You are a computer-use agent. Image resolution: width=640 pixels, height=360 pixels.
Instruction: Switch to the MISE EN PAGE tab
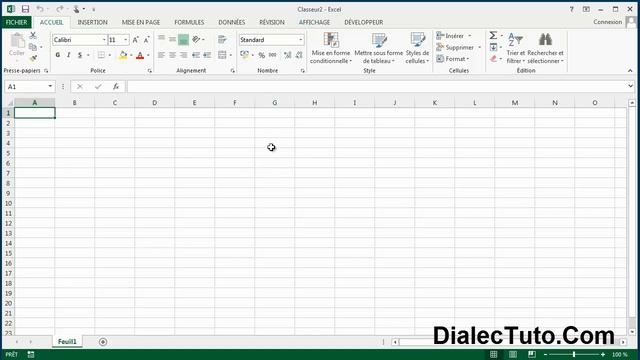[x=141, y=22]
